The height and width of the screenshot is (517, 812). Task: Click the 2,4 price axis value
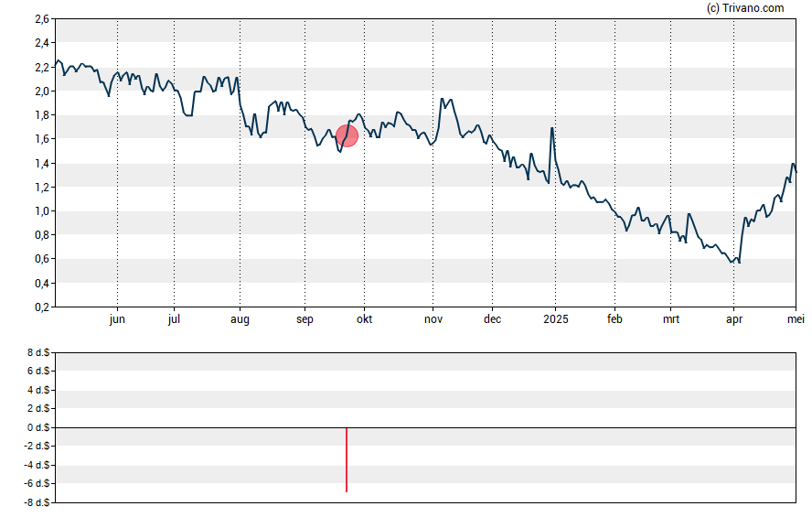(x=42, y=43)
